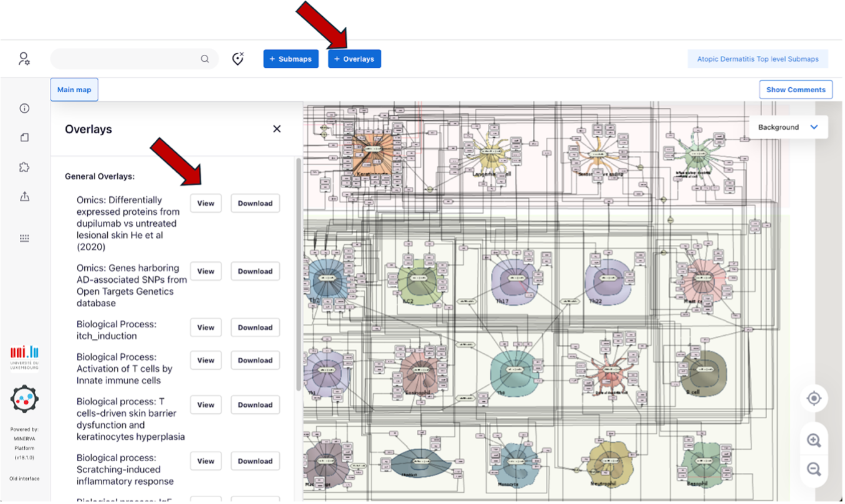The height and width of the screenshot is (504, 845).
Task: Zoom in on the map
Action: 813,440
